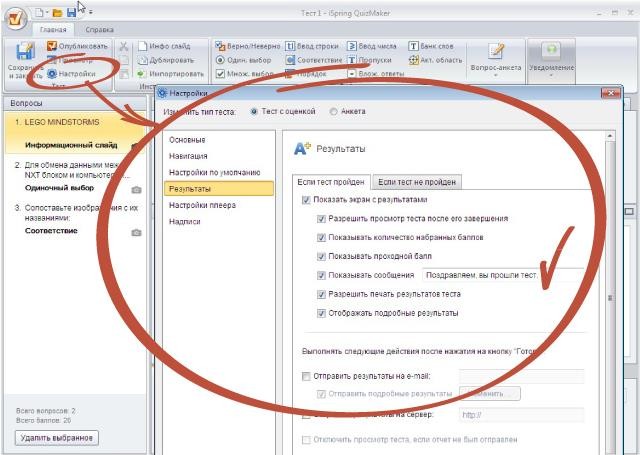The image size is (640, 455).
Task: Click Опубликовать in the ribbon
Action: pyautogui.click(x=78, y=46)
